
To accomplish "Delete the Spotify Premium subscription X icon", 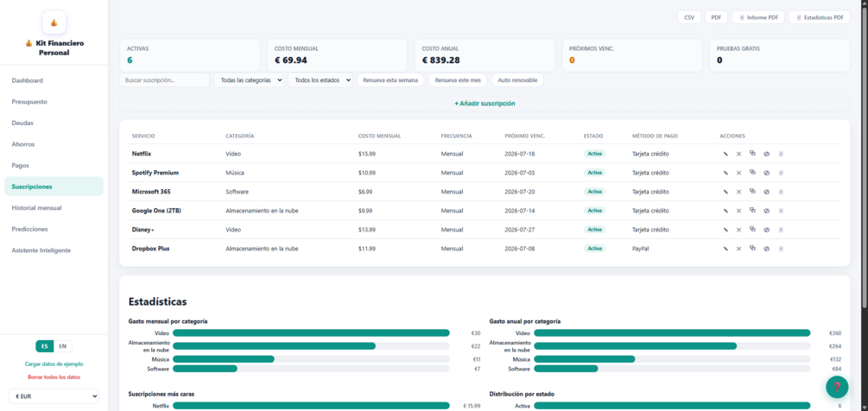I will 738,173.
